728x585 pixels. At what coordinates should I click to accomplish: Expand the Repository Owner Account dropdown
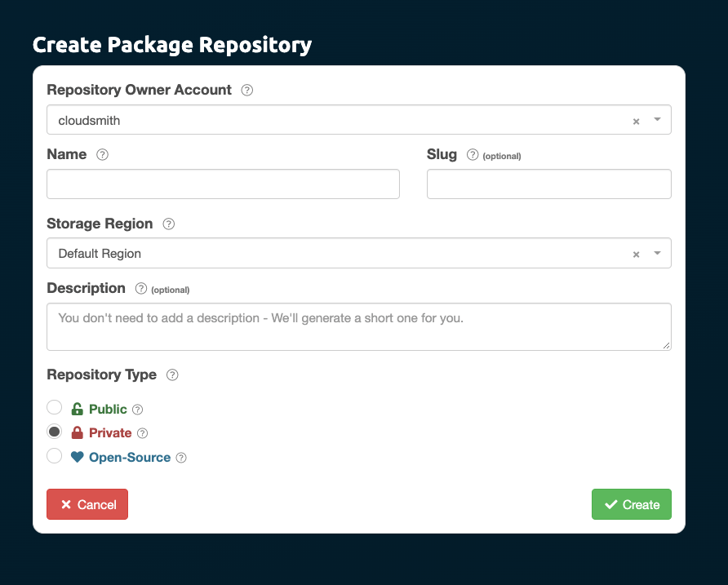point(656,119)
